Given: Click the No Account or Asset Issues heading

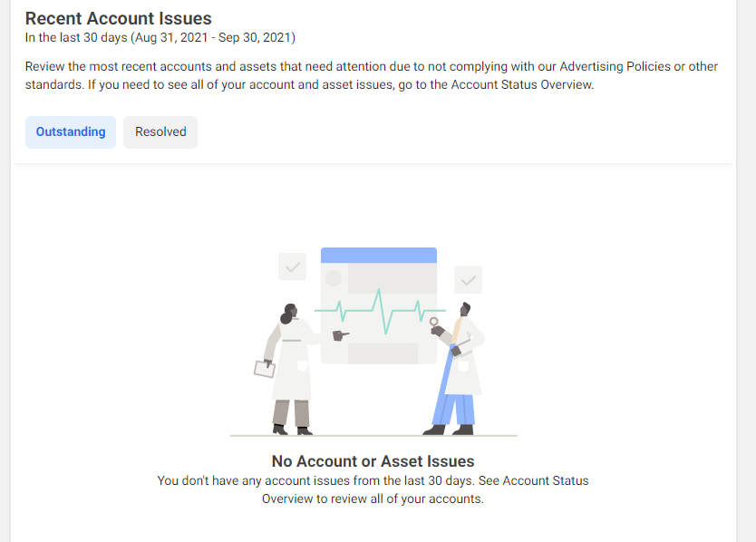Looking at the screenshot, I should click(x=373, y=461).
